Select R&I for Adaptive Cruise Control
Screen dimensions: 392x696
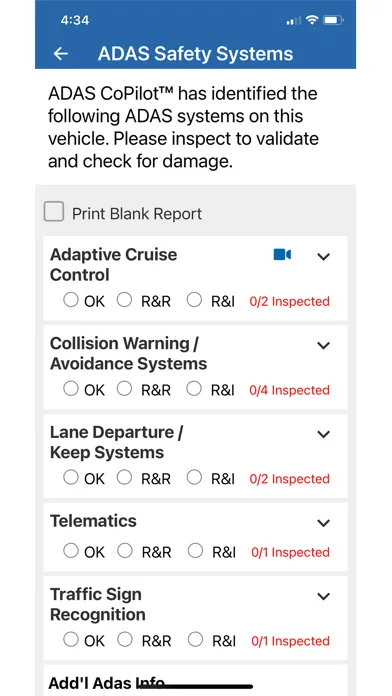pyautogui.click(x=194, y=300)
